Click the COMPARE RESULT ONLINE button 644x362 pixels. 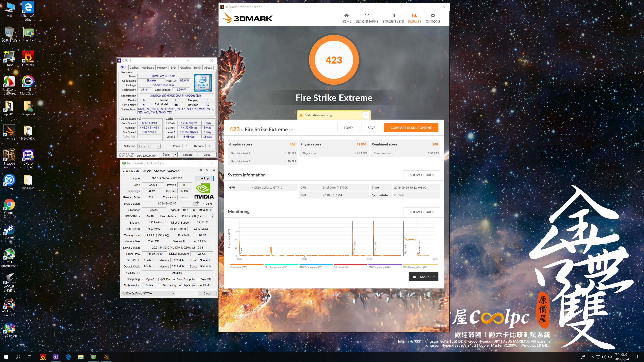click(411, 128)
